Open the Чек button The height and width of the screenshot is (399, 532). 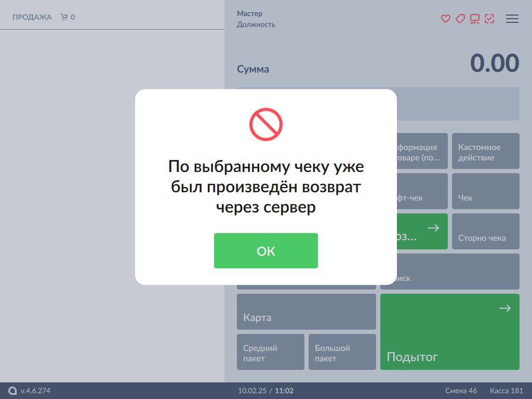(x=485, y=191)
